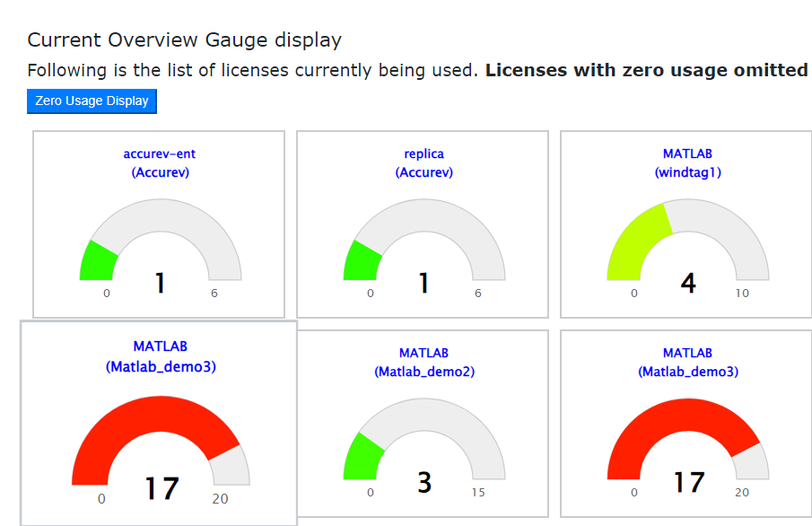
Task: Click the Matlab_demo2 gauge card
Action: 423,422
